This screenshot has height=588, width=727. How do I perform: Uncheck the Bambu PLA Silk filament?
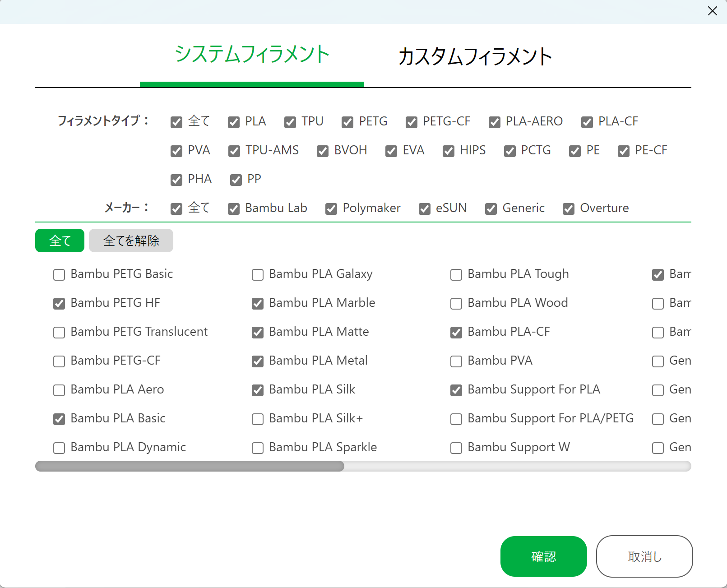tap(258, 390)
